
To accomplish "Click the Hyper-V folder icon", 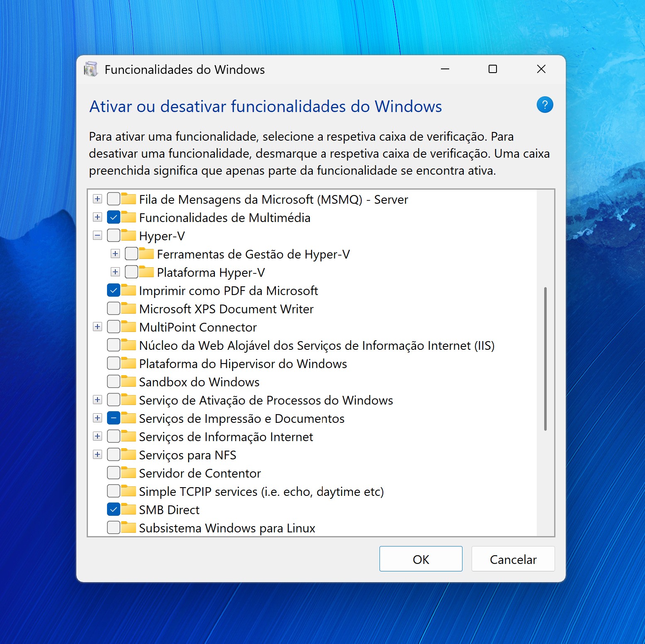I will 129,236.
